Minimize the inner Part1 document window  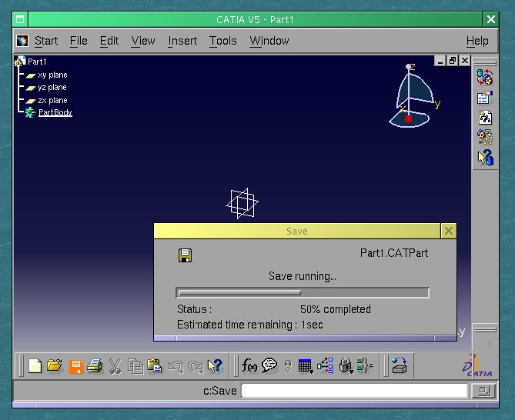coord(440,61)
